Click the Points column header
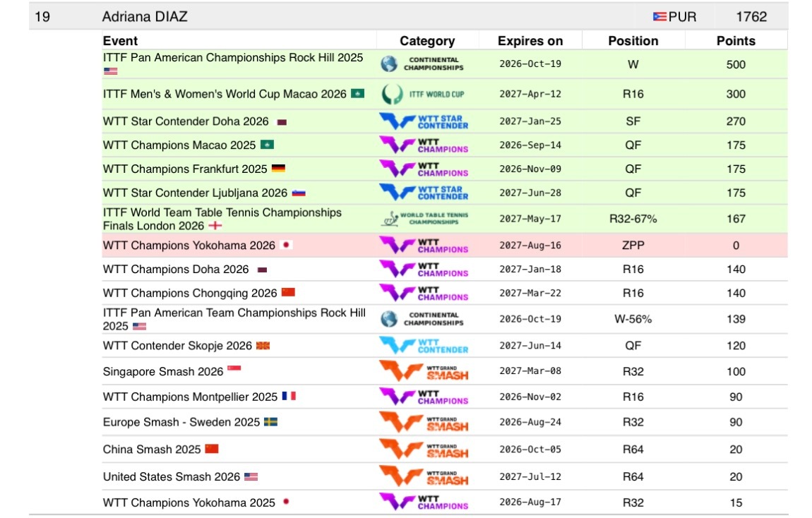The height and width of the screenshot is (518, 812). pyautogui.click(x=736, y=41)
